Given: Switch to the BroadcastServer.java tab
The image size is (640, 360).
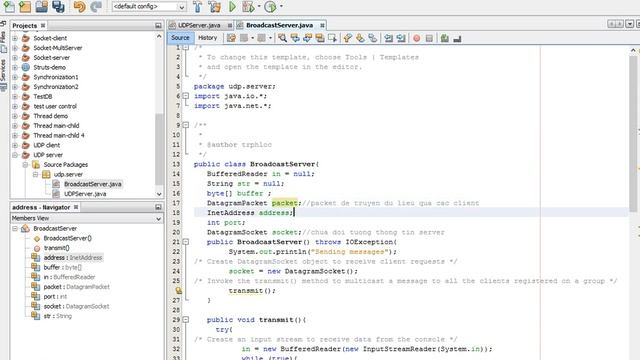Looking at the screenshot, I should 280,25.
